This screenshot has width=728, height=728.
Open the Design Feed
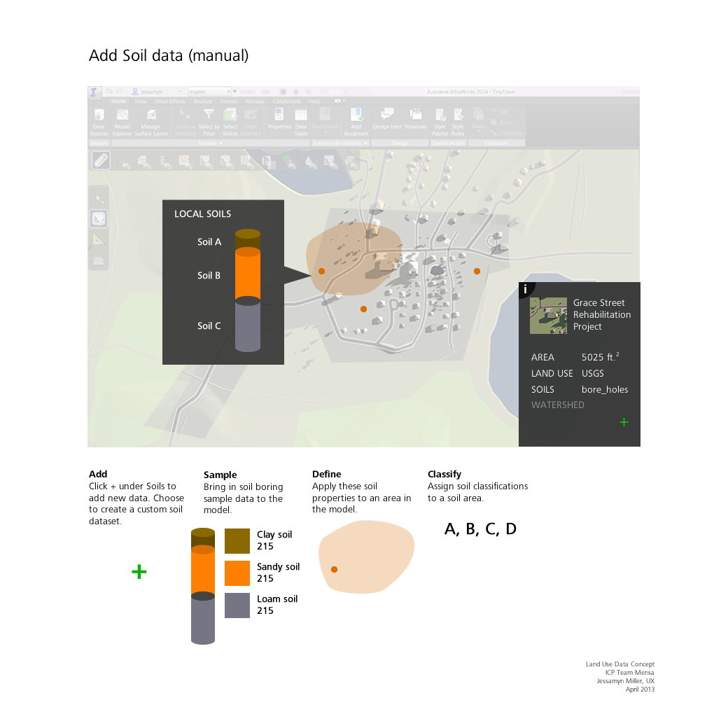pos(386,119)
